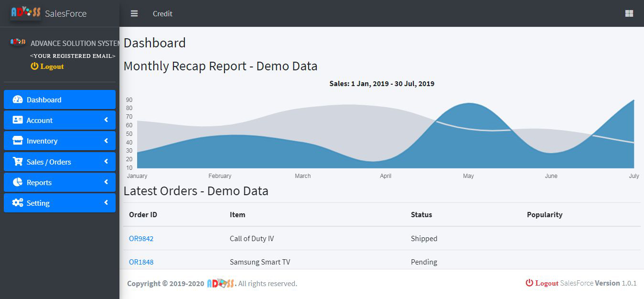Toggle the sidebar with the hamburger button

pyautogui.click(x=134, y=13)
